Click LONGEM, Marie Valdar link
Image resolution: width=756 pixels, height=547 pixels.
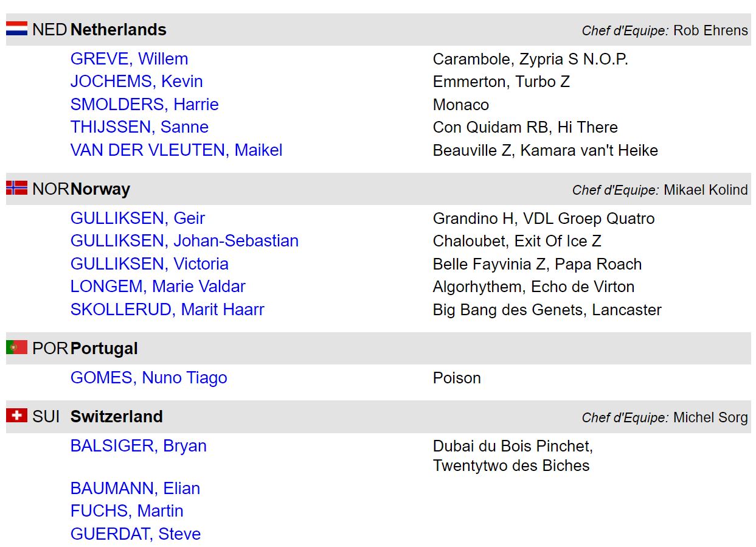coord(158,287)
